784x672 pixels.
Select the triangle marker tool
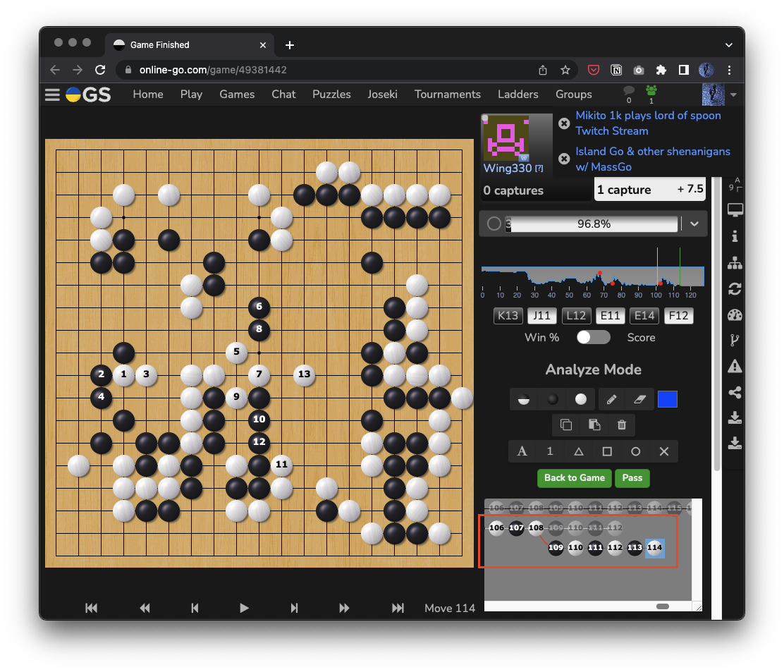tap(578, 451)
